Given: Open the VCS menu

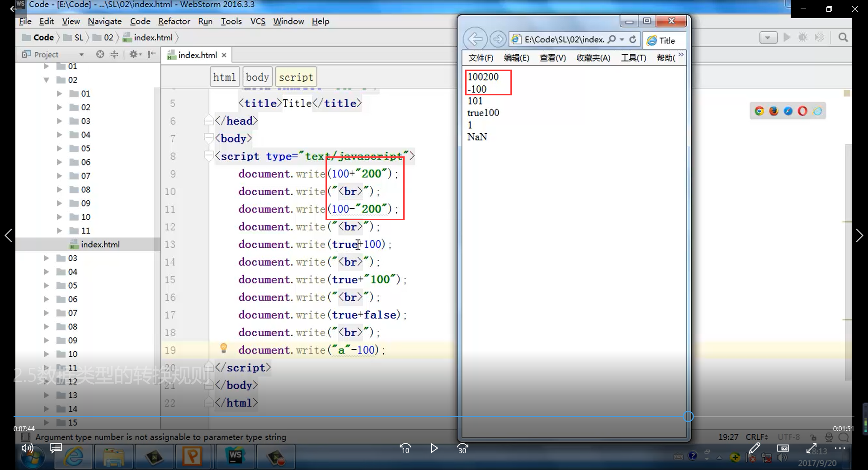Looking at the screenshot, I should (258, 21).
